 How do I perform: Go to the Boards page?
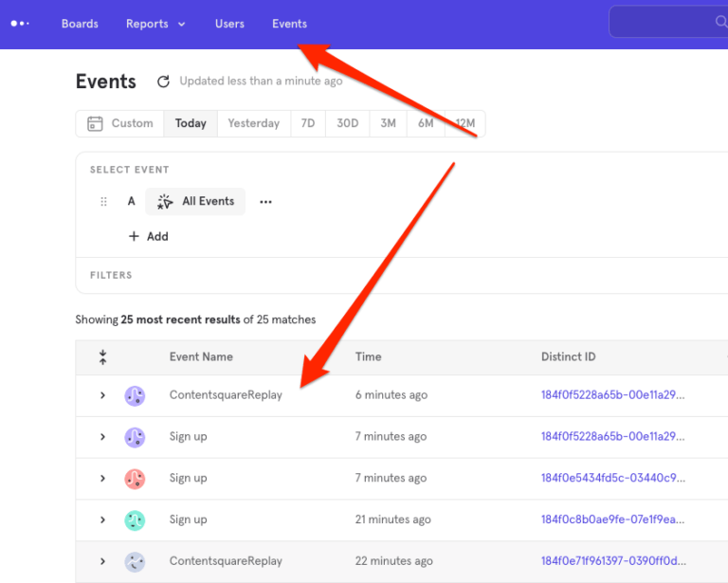click(80, 24)
